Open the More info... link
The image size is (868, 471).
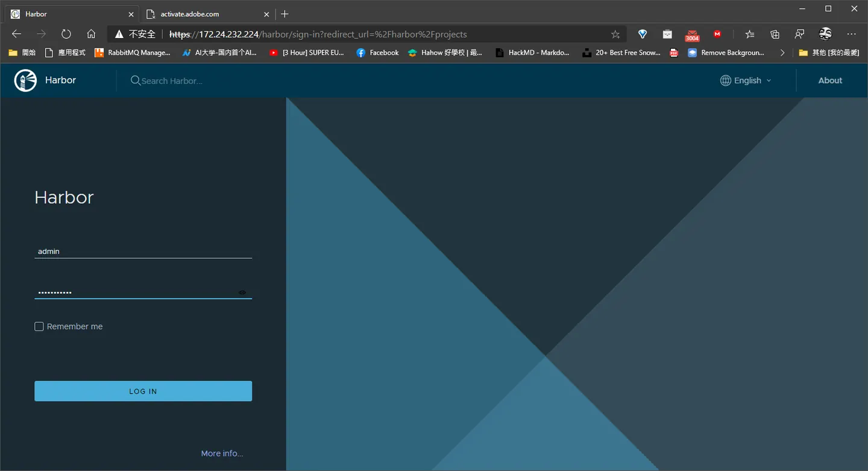[222, 454]
